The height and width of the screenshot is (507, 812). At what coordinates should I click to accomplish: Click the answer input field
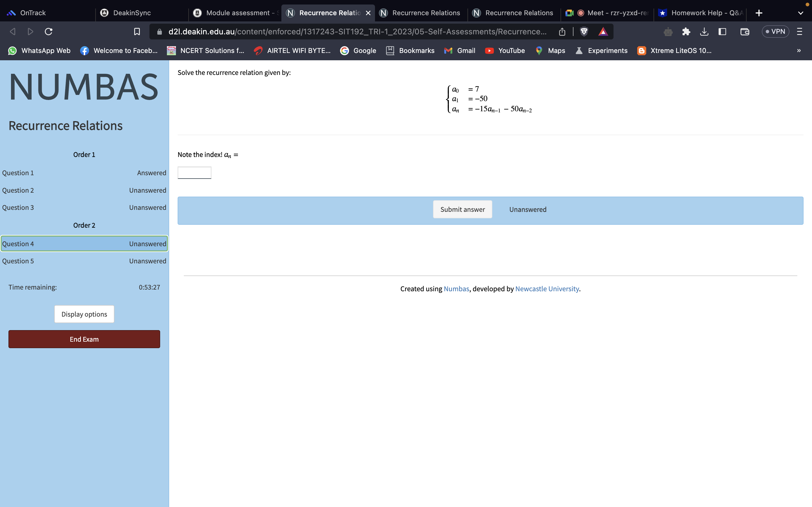pos(194,172)
